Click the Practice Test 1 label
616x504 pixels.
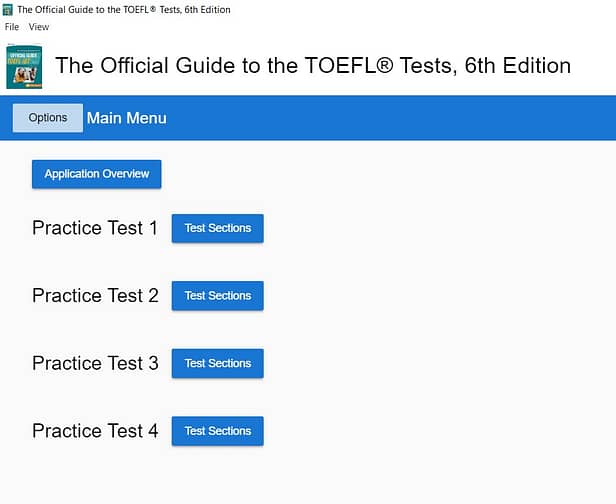click(x=95, y=228)
